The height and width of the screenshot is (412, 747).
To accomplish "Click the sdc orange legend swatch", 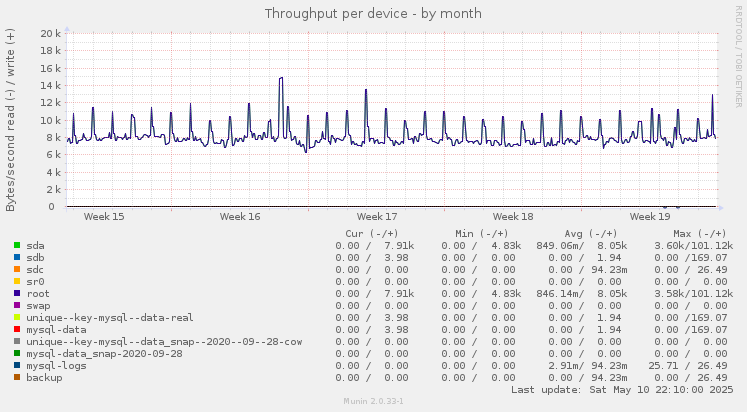I will pos(17,269).
